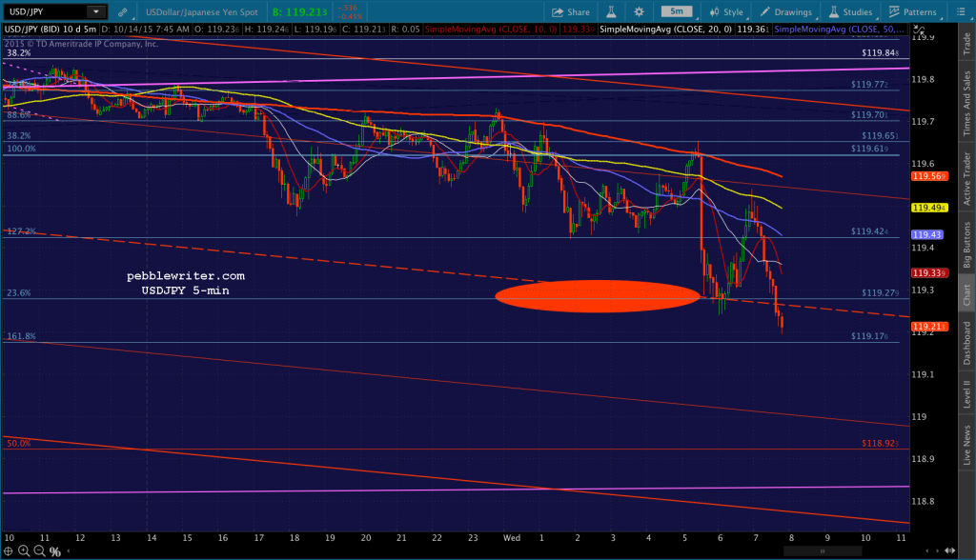Click the crosshair pan icon at bottom left
Viewport: 976px width, 560px height.
(8, 551)
